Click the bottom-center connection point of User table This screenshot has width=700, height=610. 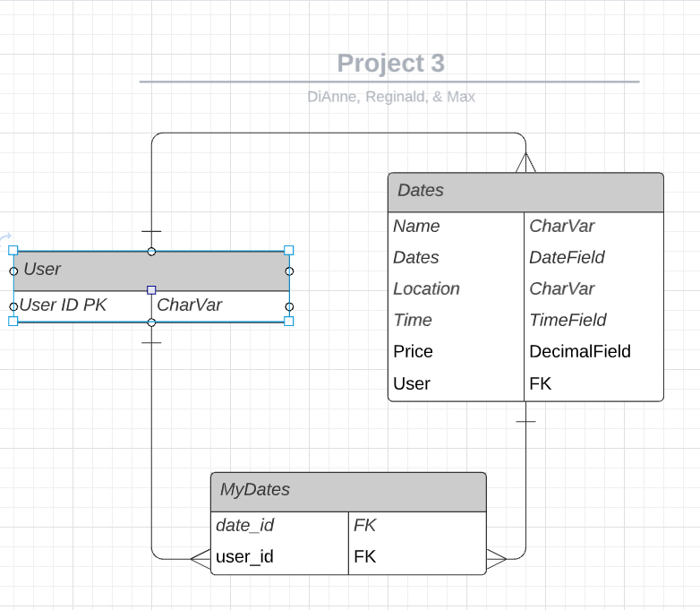pos(151,322)
